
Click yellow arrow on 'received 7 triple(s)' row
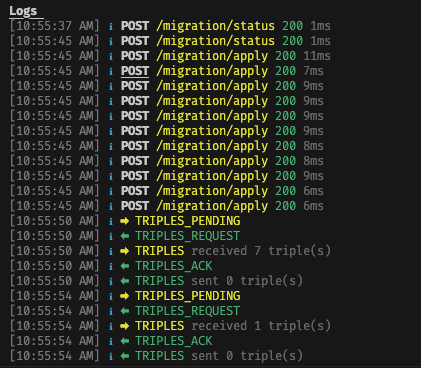point(125,251)
